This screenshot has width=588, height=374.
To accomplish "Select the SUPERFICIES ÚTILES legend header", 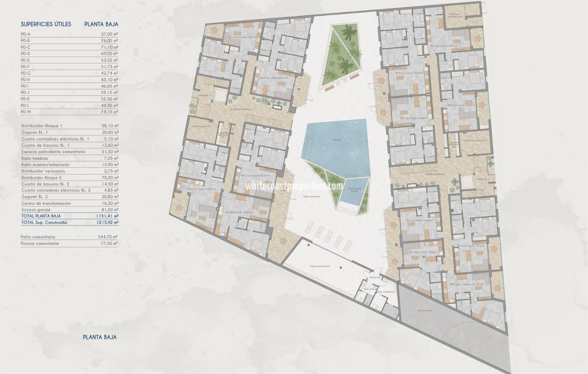I will pyautogui.click(x=46, y=24).
